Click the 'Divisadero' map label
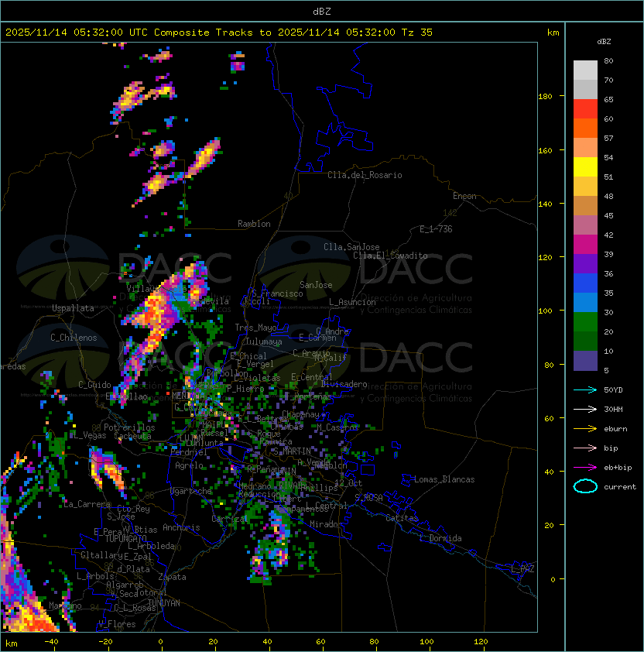The image size is (644, 652). 344,384
